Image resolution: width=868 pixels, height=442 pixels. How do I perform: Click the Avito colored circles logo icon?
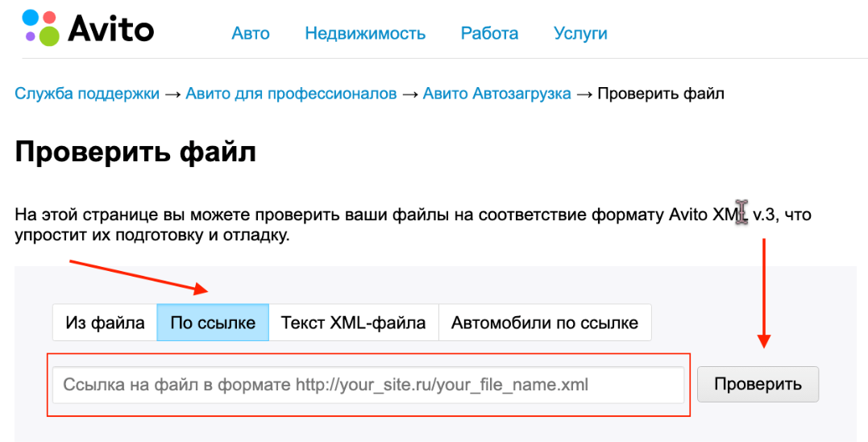tap(39, 27)
